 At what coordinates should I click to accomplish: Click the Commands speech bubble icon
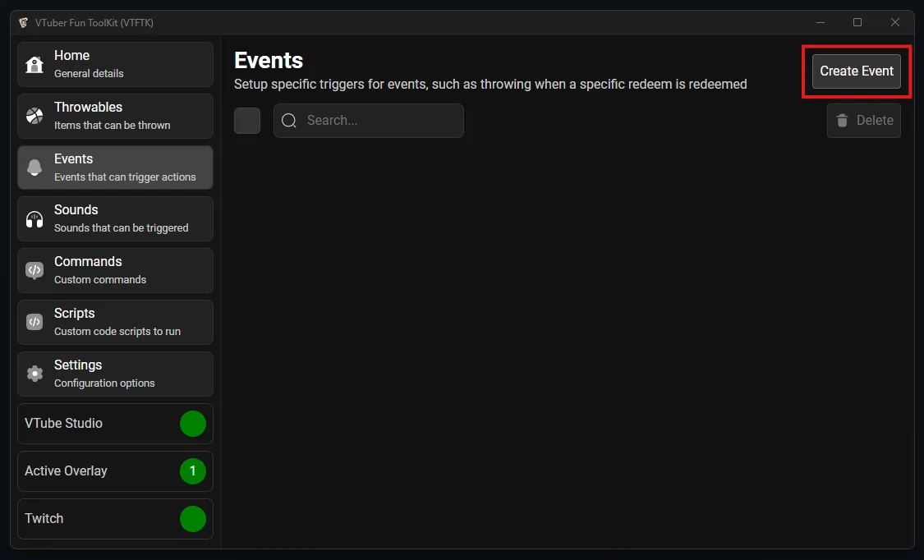coord(34,271)
